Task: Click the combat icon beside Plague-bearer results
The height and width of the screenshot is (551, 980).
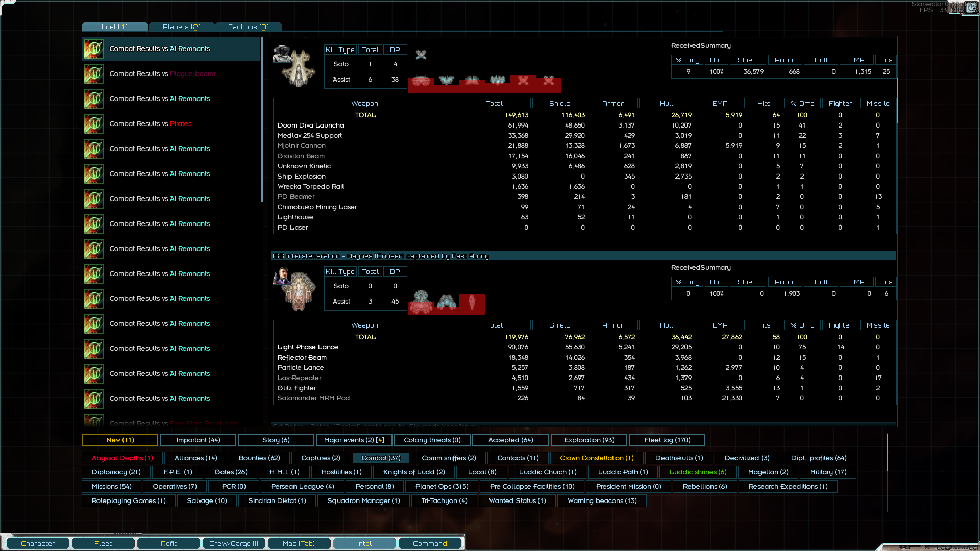Action: (x=94, y=74)
